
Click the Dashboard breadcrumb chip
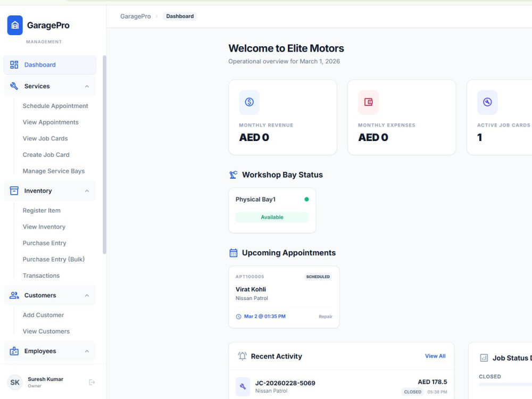180,16
